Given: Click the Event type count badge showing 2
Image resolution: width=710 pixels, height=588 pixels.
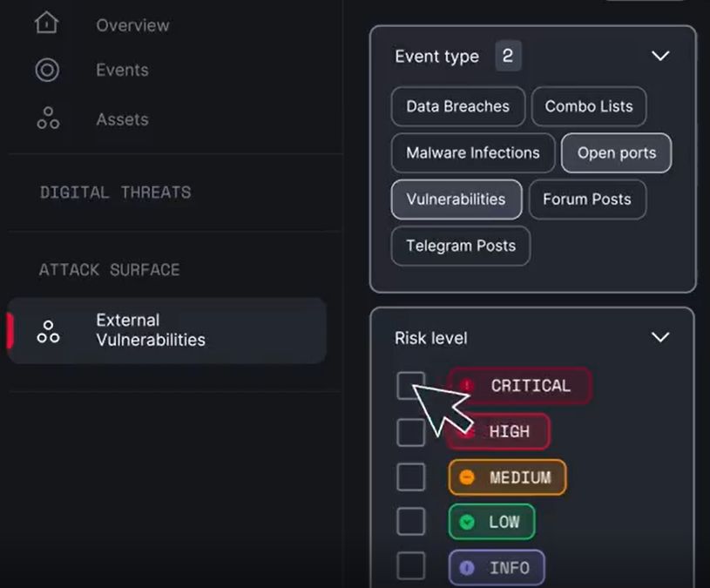Looking at the screenshot, I should (508, 56).
